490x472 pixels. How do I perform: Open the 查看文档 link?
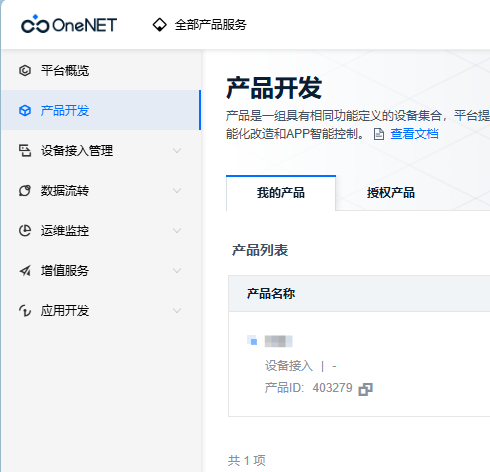pos(414,134)
